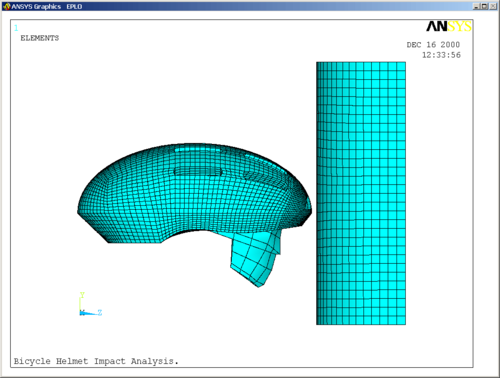Click the 12:33:56 time stamp
Image resolution: width=500 pixels, height=378 pixels.
coord(441,55)
